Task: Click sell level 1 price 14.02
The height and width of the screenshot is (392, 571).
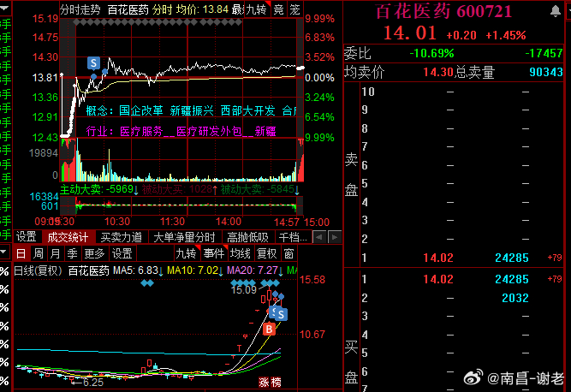Action: click(438, 258)
